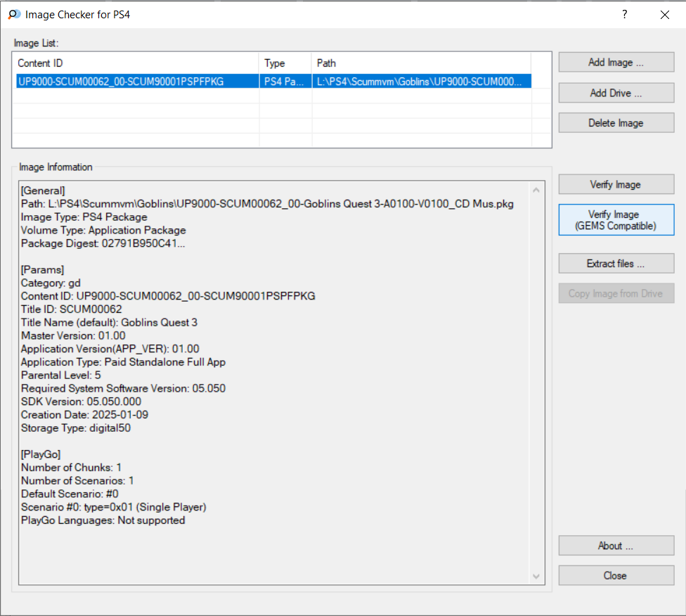Screen dimensions: 686x616
Task: Click Storage Type: digital50 line
Action: tap(76, 428)
